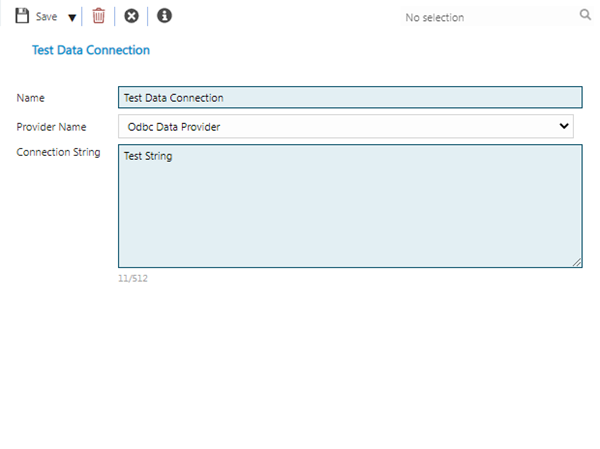Open the info icon in toolbar
Image resolution: width=600 pixels, height=449 pixels.
point(165,16)
